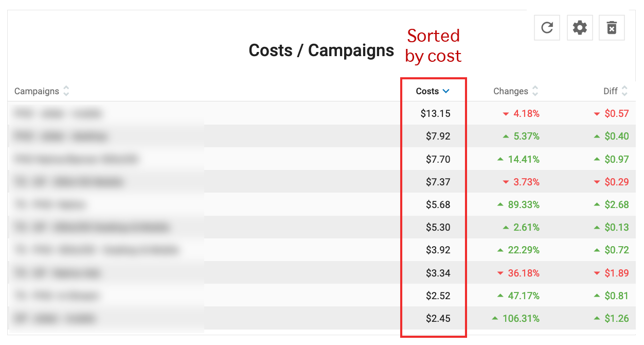
Task: Click the Costs column header label
Action: [427, 91]
